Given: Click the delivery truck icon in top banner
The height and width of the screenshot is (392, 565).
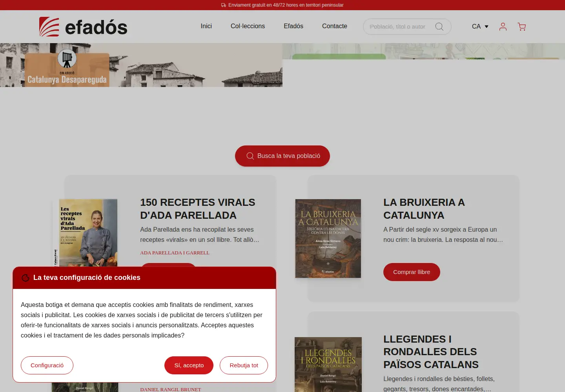Looking at the screenshot, I should [x=224, y=5].
